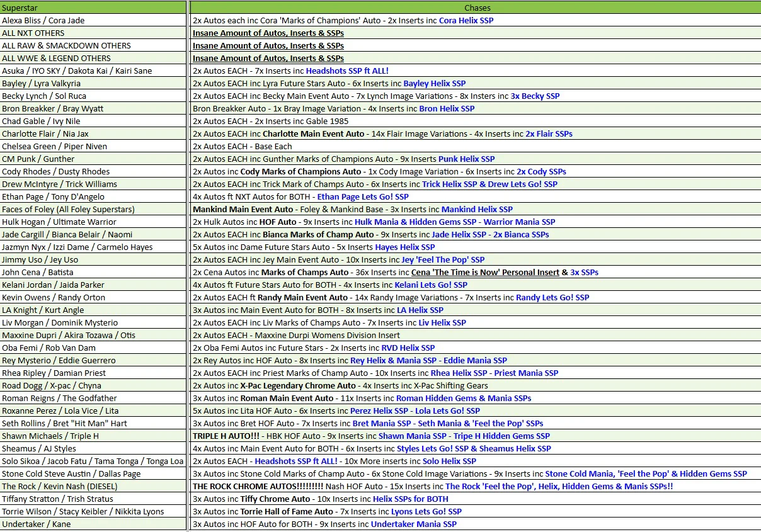Select the Rey Mysterio / Eddie Guerrero cell
Image resolution: width=761 pixels, height=532 pixels.
pos(93,360)
